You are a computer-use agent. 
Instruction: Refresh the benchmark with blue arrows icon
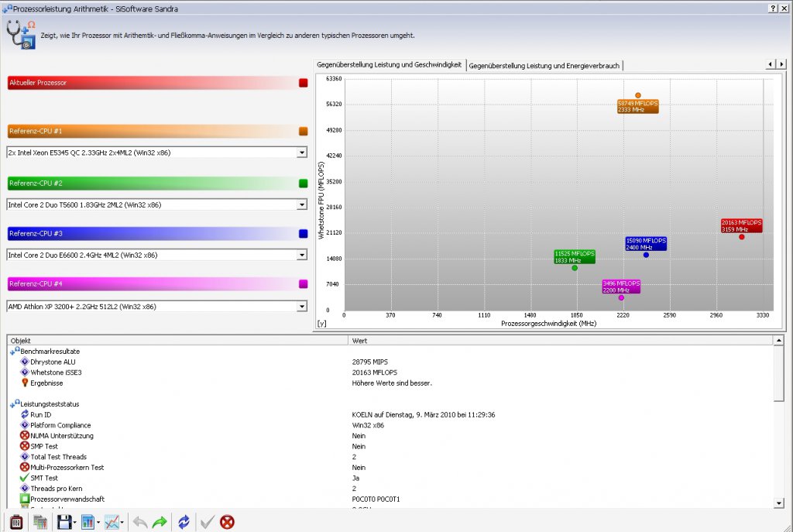pyautogui.click(x=184, y=522)
